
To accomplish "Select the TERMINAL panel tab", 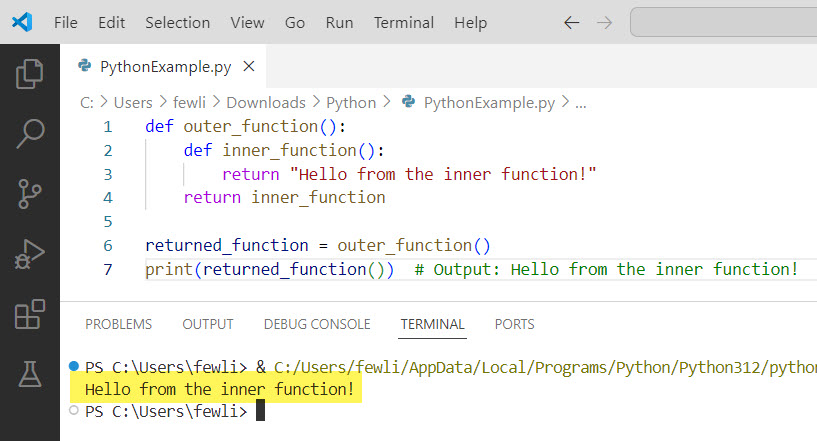I will tap(432, 324).
